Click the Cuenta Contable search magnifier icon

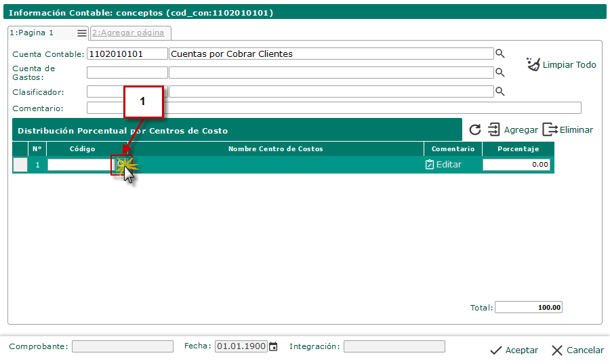[x=500, y=54]
